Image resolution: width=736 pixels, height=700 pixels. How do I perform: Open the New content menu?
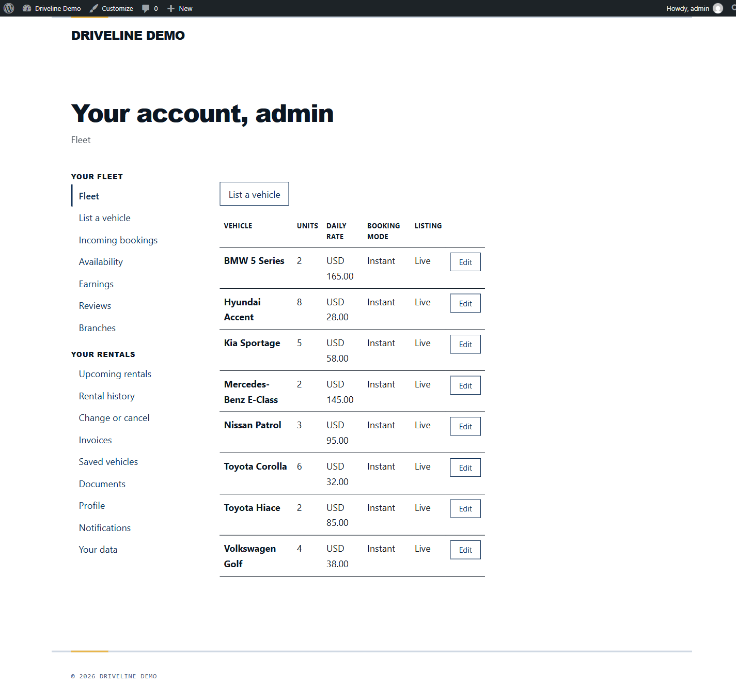pyautogui.click(x=180, y=8)
